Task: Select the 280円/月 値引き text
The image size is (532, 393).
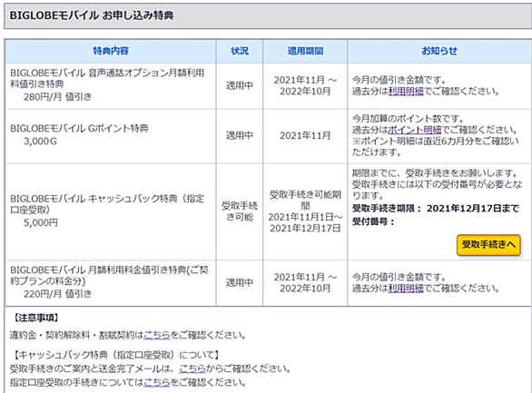Action: (58, 96)
